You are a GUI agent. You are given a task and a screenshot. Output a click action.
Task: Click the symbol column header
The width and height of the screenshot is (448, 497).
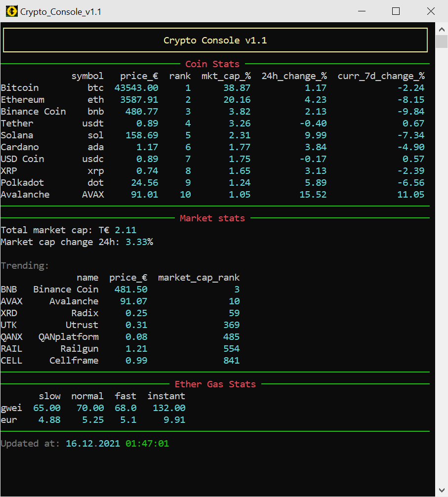tap(87, 76)
